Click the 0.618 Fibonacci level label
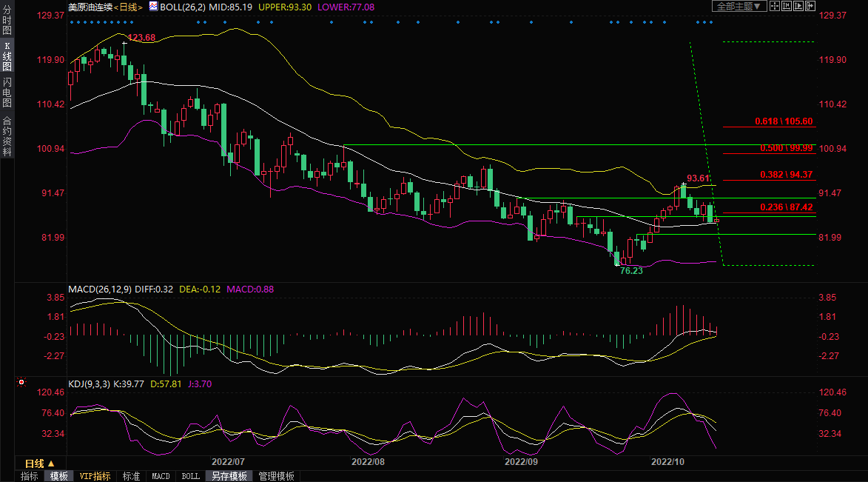Image resolution: width=868 pixels, height=482 pixels. coord(784,121)
